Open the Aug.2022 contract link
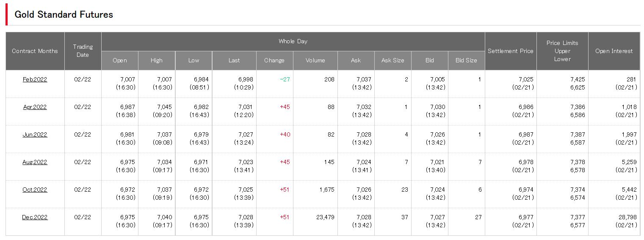 [35, 162]
